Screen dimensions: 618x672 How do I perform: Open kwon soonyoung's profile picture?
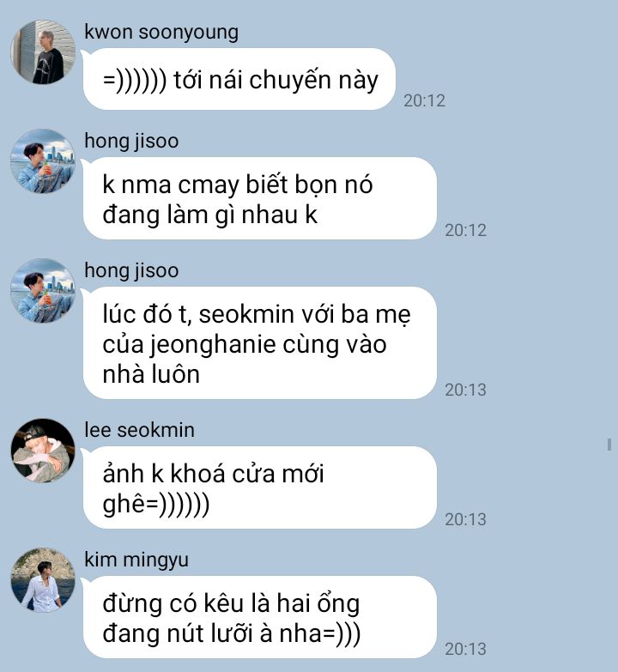coord(43,51)
